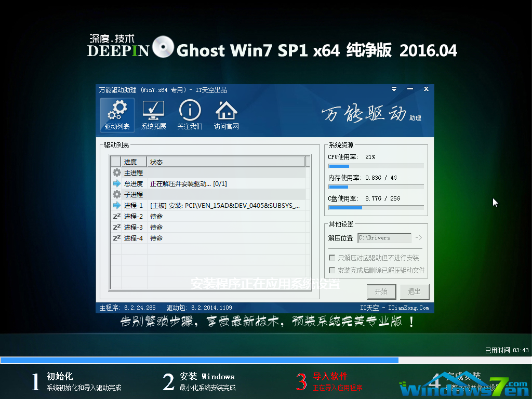Click the 解压位置 C:\Drivers path field
Viewport: 532px width, 399px height.
coord(384,238)
